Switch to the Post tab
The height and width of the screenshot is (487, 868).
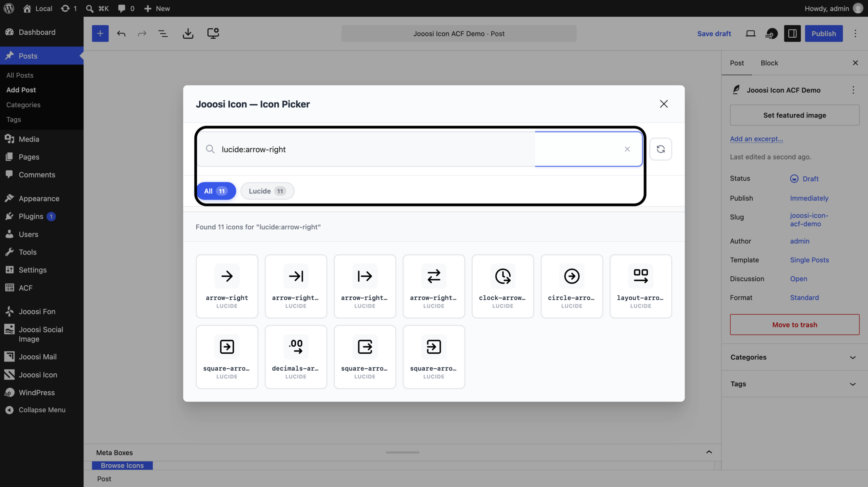click(737, 63)
